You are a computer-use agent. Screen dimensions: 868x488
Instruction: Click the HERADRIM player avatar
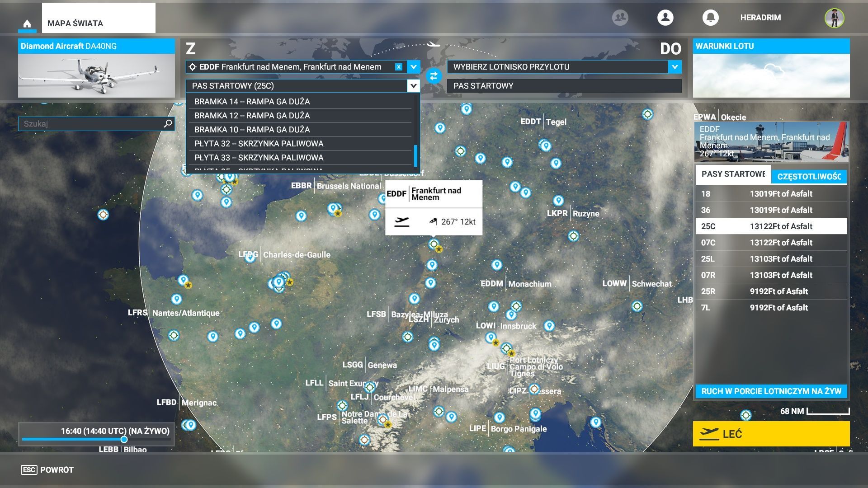[x=834, y=18]
